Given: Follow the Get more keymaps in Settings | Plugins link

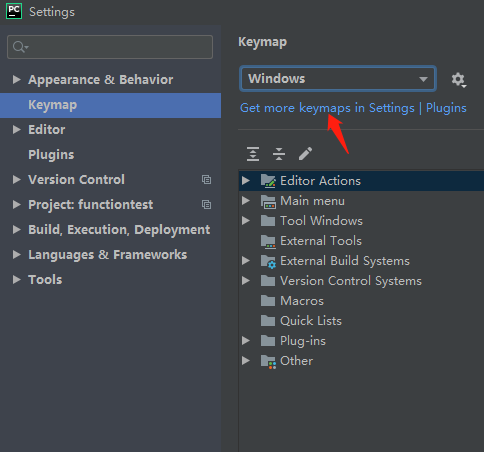Looking at the screenshot, I should 353,108.
